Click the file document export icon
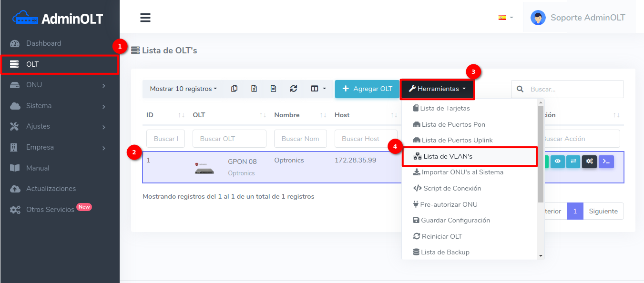This screenshot has height=283, width=644. (274, 89)
